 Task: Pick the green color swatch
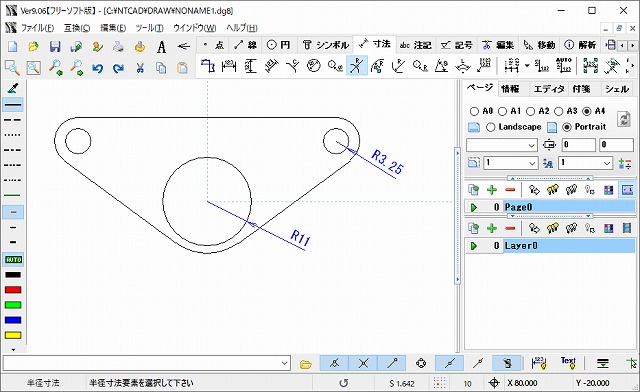[13, 305]
